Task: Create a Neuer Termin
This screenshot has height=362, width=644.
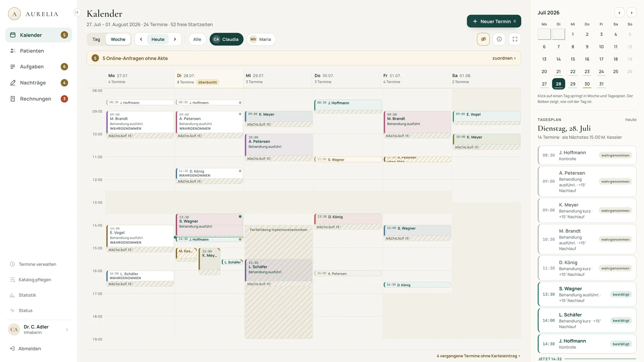Action: point(494,21)
